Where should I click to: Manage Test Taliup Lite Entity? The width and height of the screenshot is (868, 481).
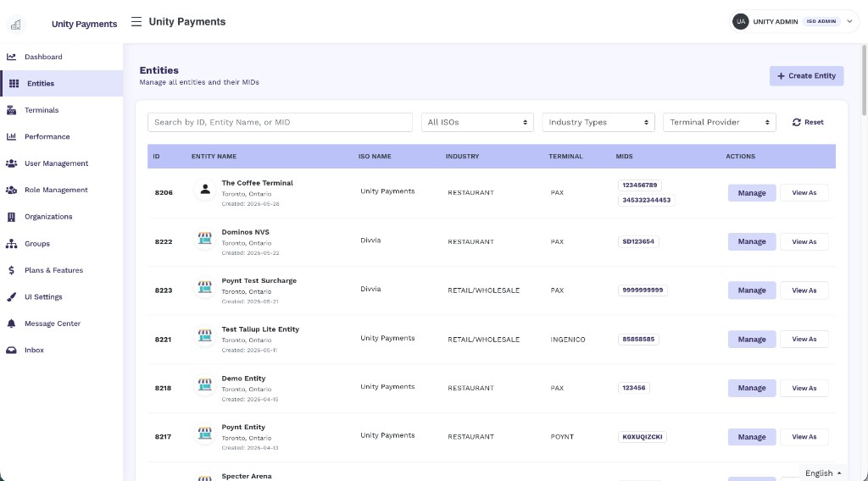[752, 340]
